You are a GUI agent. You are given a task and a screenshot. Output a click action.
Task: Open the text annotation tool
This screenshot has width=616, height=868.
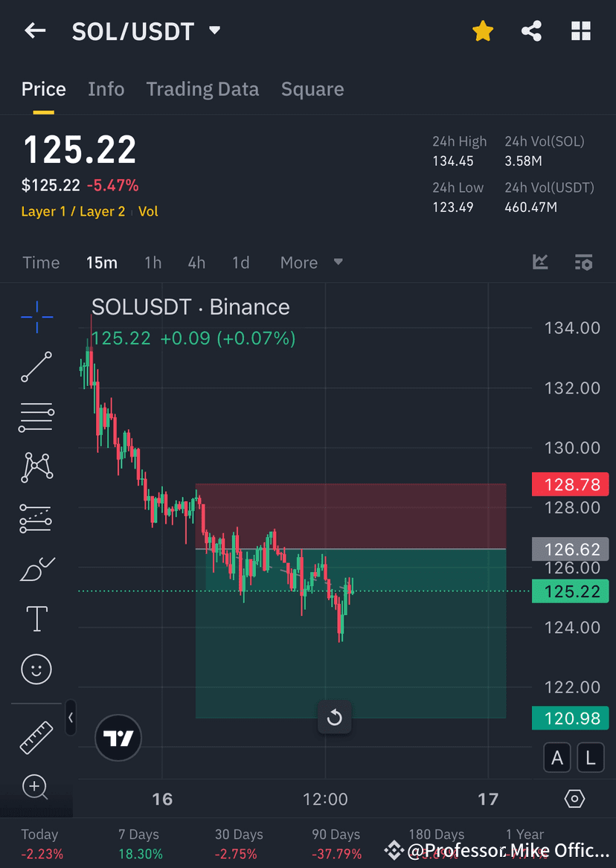tap(36, 618)
